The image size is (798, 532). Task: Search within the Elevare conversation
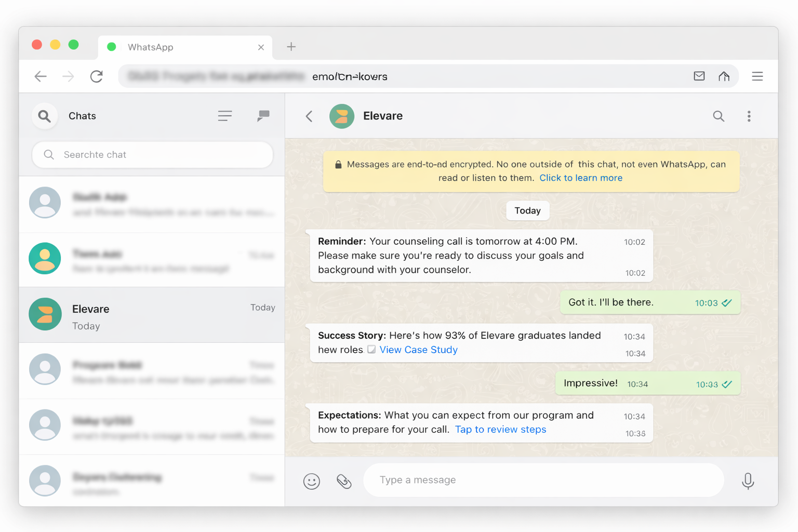pyautogui.click(x=719, y=116)
